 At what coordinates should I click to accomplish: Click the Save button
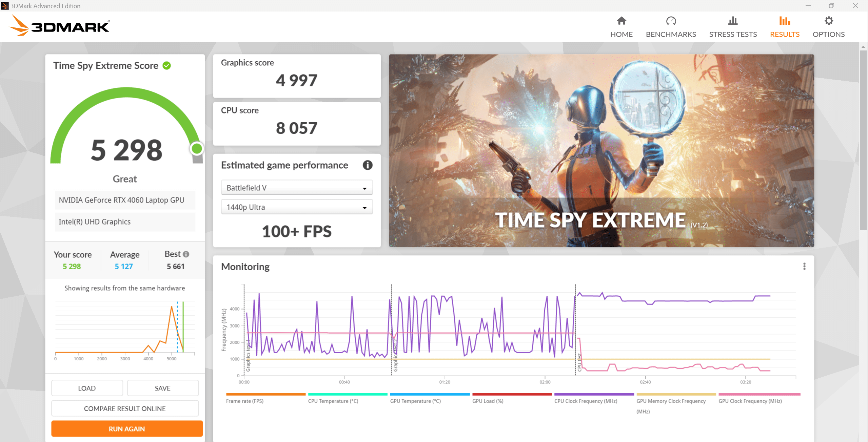162,388
